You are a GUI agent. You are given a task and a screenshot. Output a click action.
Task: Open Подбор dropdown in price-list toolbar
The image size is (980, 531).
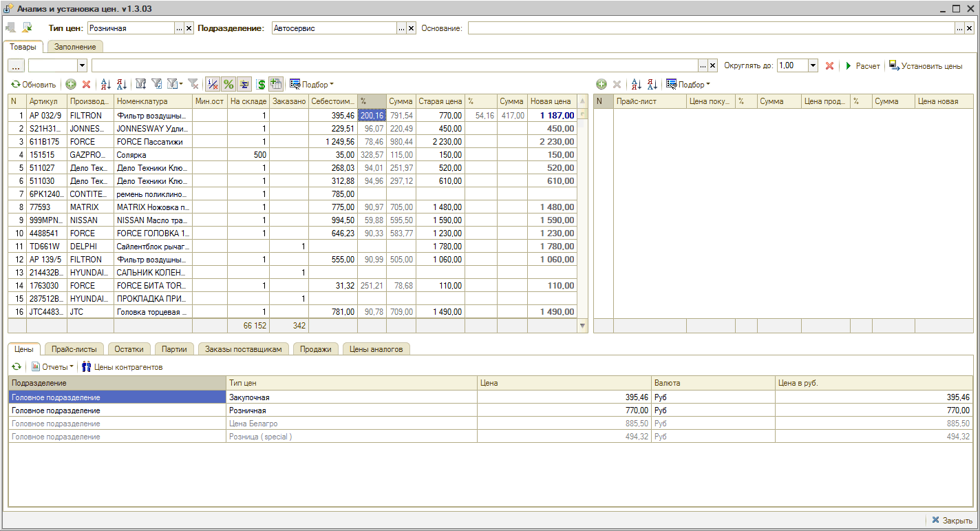pos(688,85)
